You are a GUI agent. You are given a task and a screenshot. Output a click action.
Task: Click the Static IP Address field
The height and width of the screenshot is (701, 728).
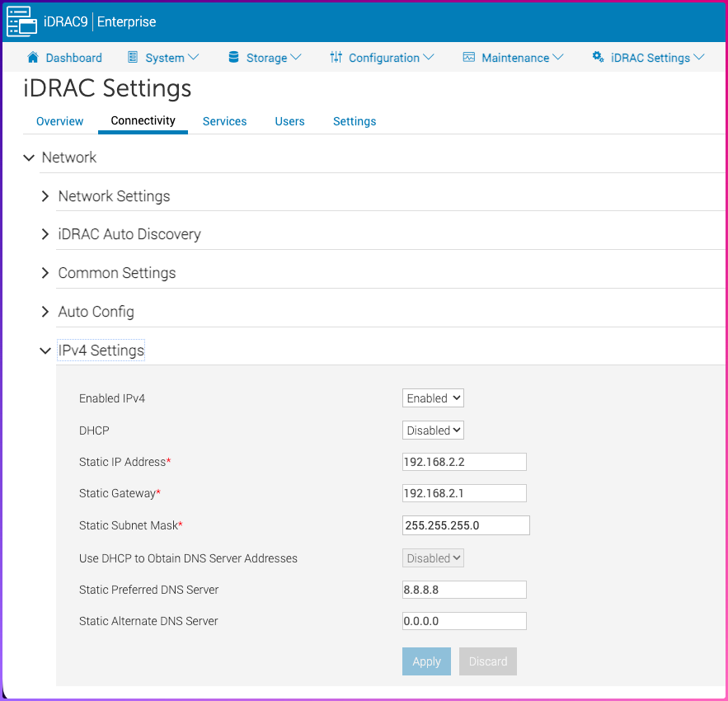pyautogui.click(x=464, y=462)
